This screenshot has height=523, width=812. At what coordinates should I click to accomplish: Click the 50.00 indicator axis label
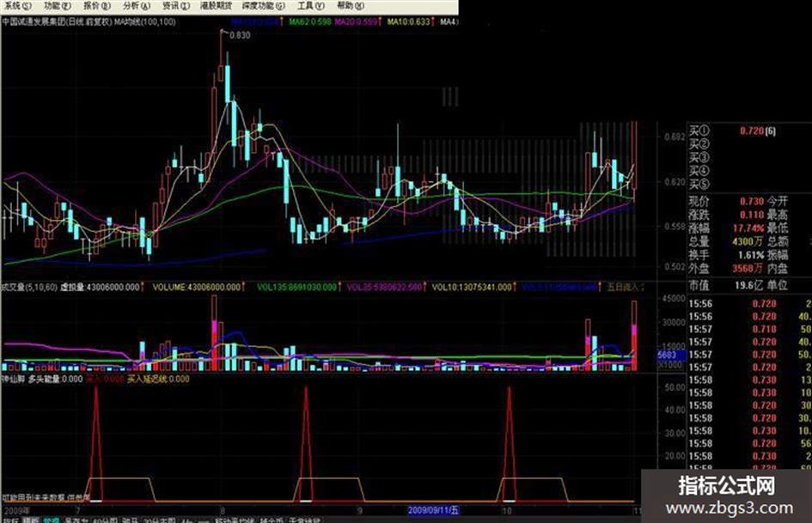(x=675, y=387)
